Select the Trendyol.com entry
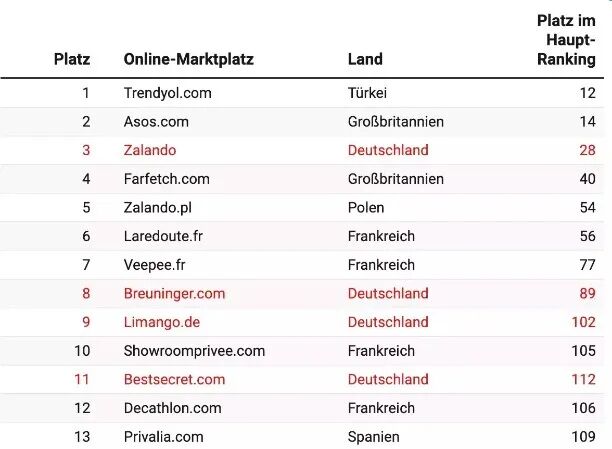This screenshot has height=449, width=612. (167, 93)
